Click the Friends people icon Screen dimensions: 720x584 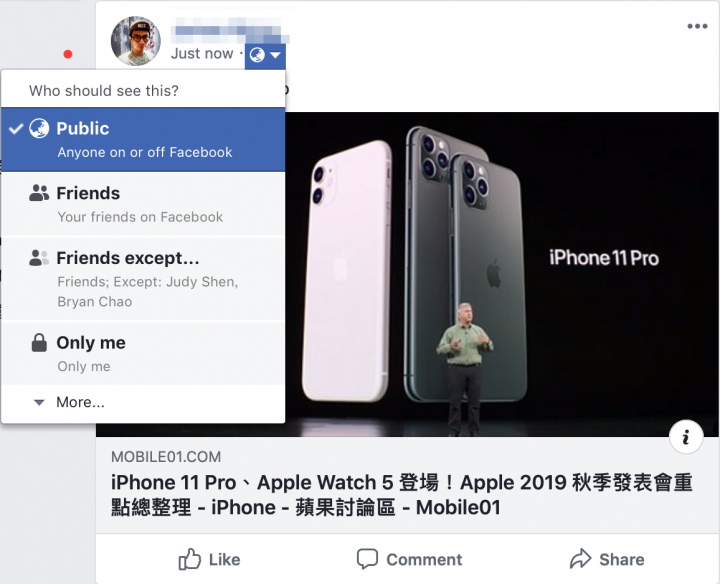[x=39, y=193]
